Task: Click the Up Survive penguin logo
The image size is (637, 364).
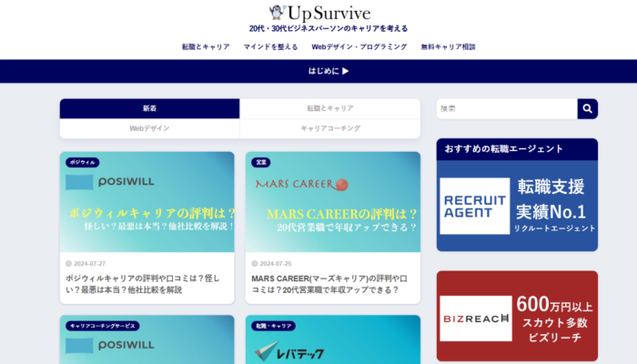Action: (318, 13)
